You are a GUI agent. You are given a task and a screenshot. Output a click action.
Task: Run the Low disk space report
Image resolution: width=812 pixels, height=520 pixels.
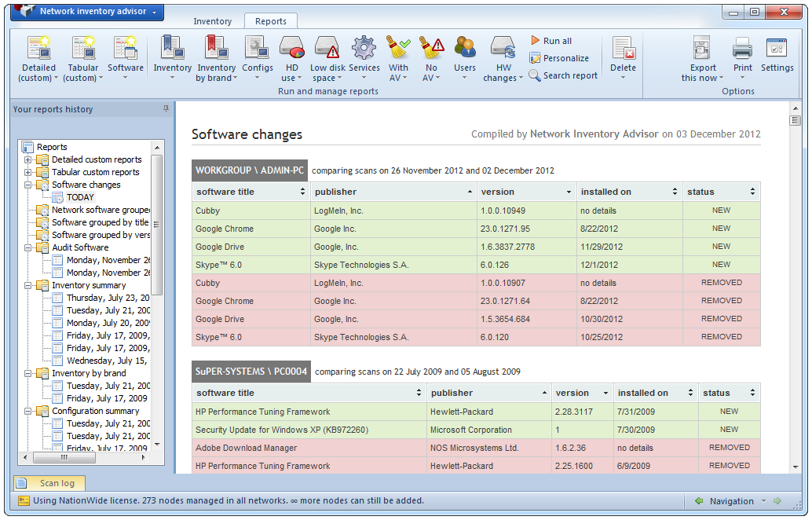pyautogui.click(x=327, y=48)
